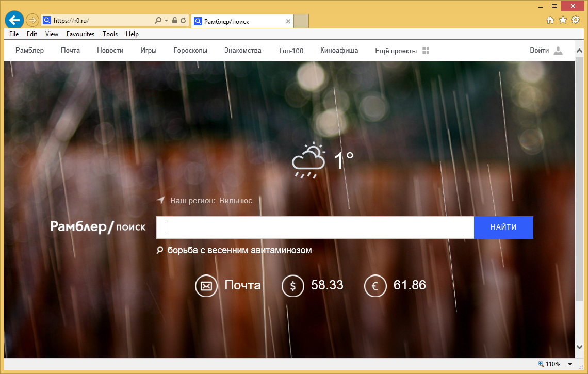Click the security lock icon
Screen dimensions: 588x374
click(x=175, y=20)
